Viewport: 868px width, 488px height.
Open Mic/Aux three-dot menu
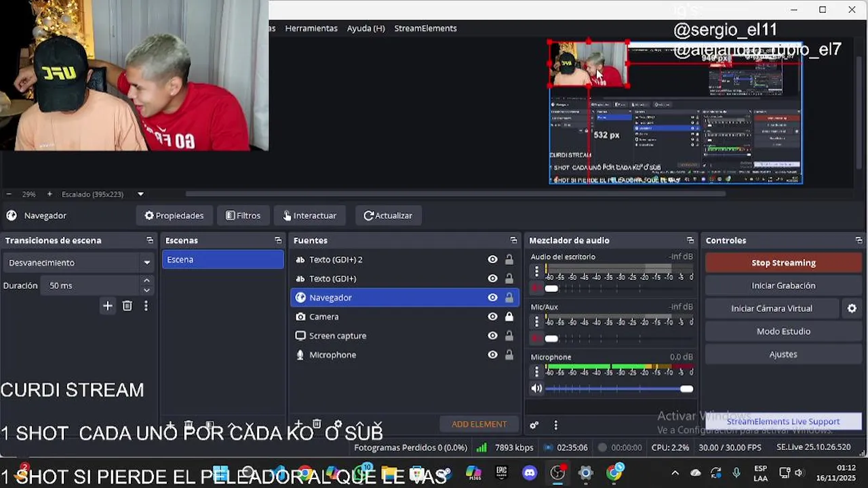point(536,321)
